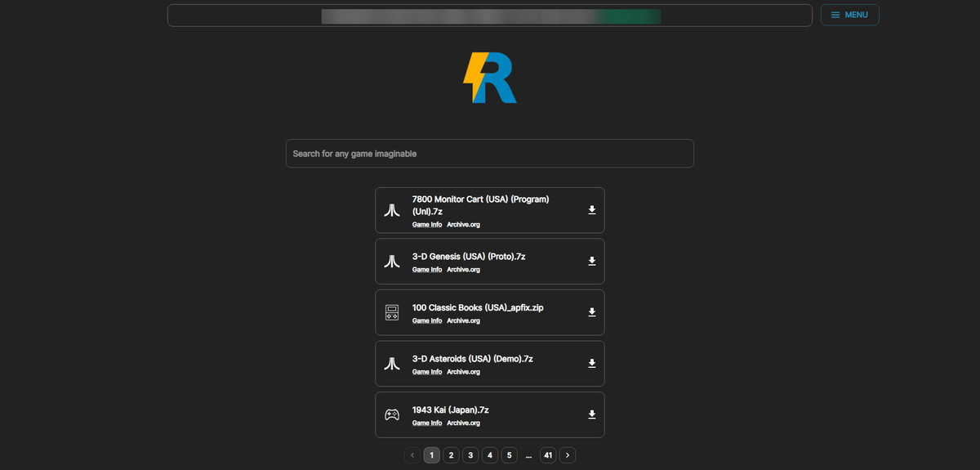Open Archive.org link for 100 Classic Books

click(x=463, y=320)
